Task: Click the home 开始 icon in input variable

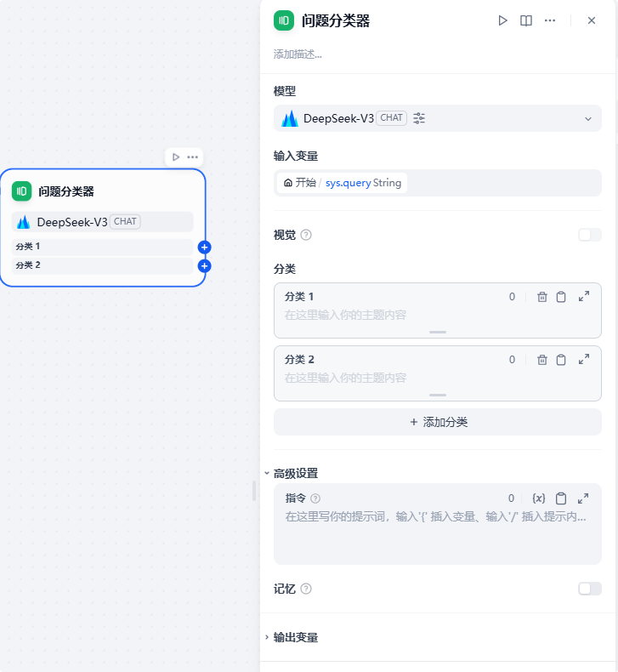Action: coord(288,183)
